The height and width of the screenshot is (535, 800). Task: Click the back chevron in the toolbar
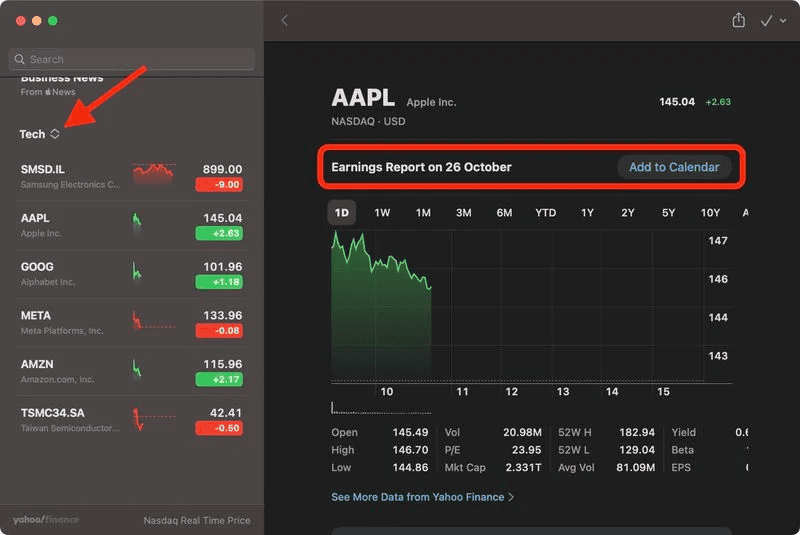[x=284, y=20]
